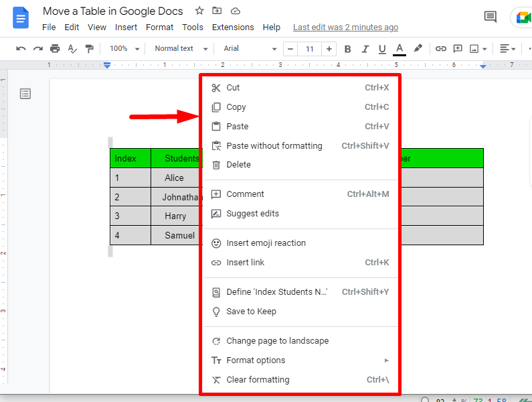532x402 pixels.
Task: Select the Paint format tool
Action: pos(89,49)
